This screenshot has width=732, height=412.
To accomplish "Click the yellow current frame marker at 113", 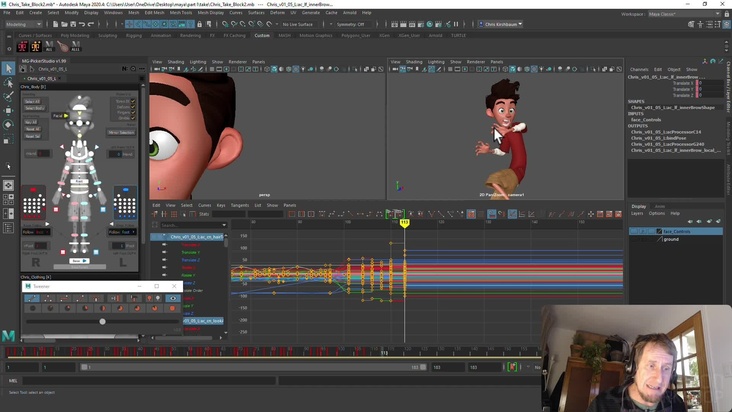I will click(404, 223).
